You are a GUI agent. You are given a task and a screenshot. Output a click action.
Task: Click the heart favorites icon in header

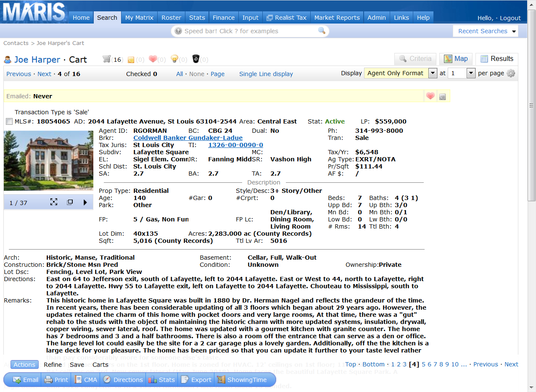(x=153, y=59)
